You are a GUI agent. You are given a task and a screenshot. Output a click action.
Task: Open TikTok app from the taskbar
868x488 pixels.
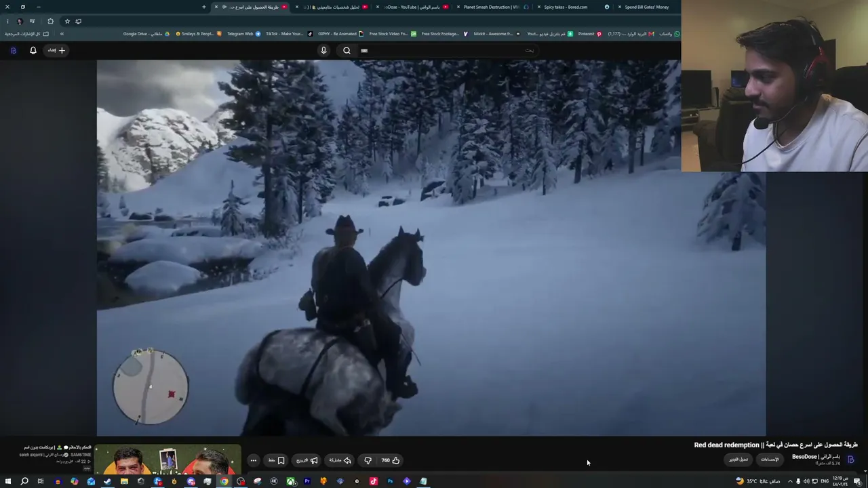(x=374, y=481)
